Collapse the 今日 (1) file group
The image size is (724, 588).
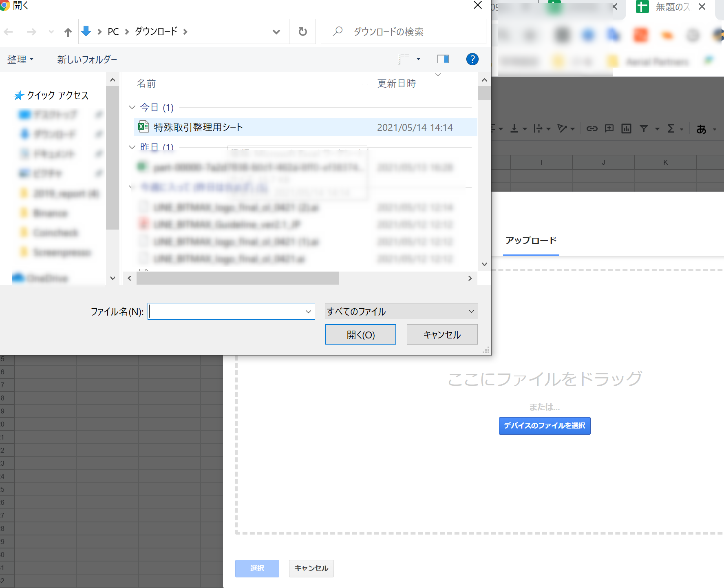coord(132,108)
